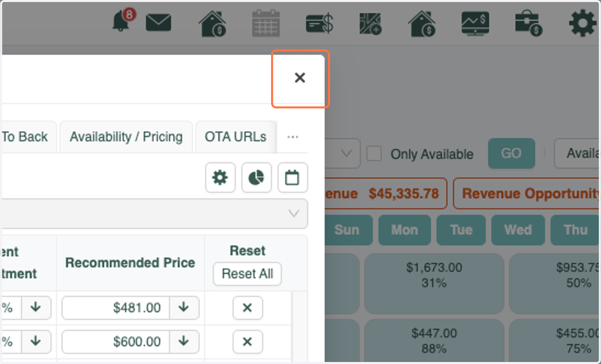The image size is (601, 364).
Task: Open the revenue chart monitor icon
Action: tap(476, 23)
